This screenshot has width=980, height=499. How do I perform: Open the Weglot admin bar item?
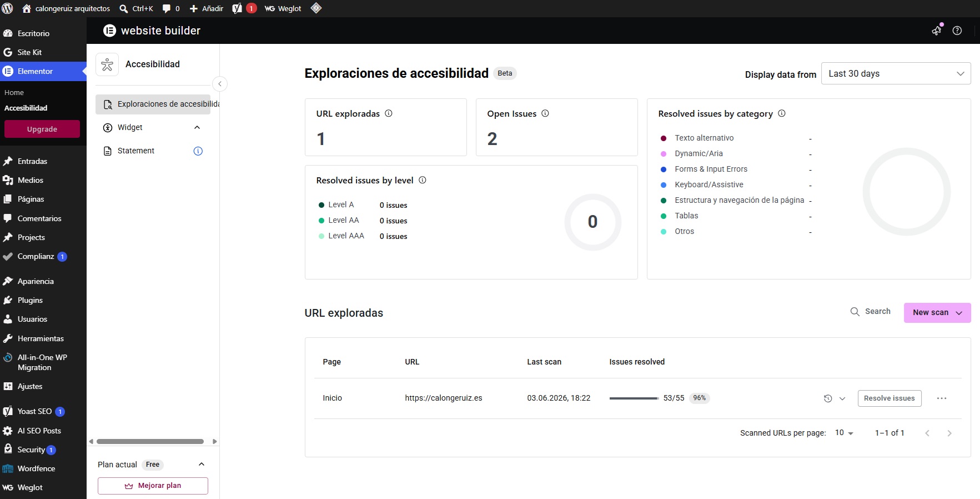[x=283, y=8]
